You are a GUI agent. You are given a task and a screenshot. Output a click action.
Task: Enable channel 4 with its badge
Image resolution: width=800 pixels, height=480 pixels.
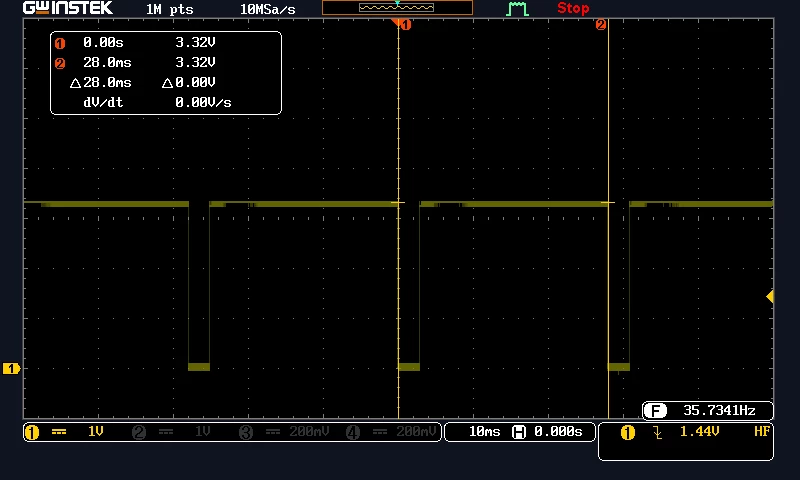[x=353, y=433]
